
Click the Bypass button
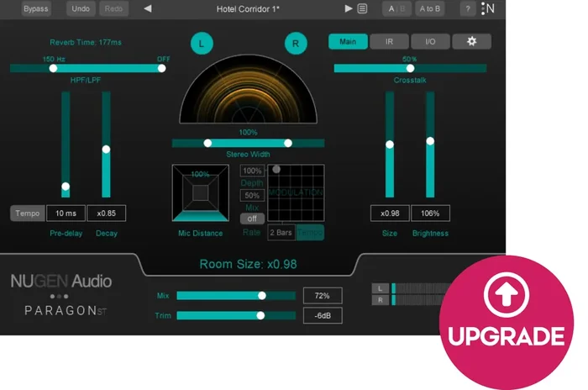(35, 8)
